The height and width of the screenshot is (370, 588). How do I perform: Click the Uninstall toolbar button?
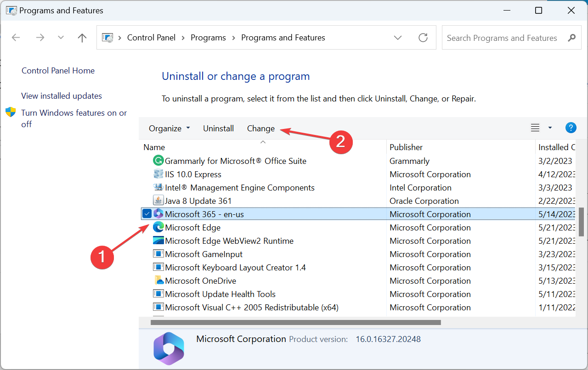219,129
